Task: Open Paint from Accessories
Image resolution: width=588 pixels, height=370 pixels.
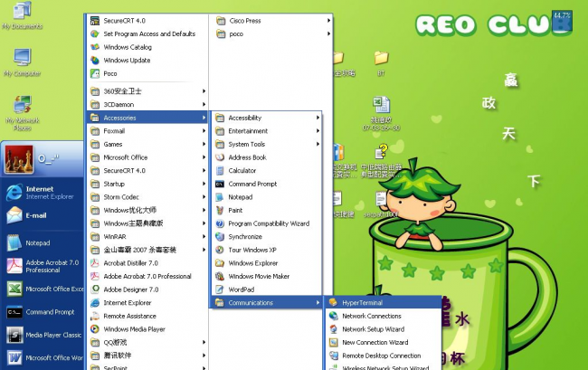Action: [266, 210]
